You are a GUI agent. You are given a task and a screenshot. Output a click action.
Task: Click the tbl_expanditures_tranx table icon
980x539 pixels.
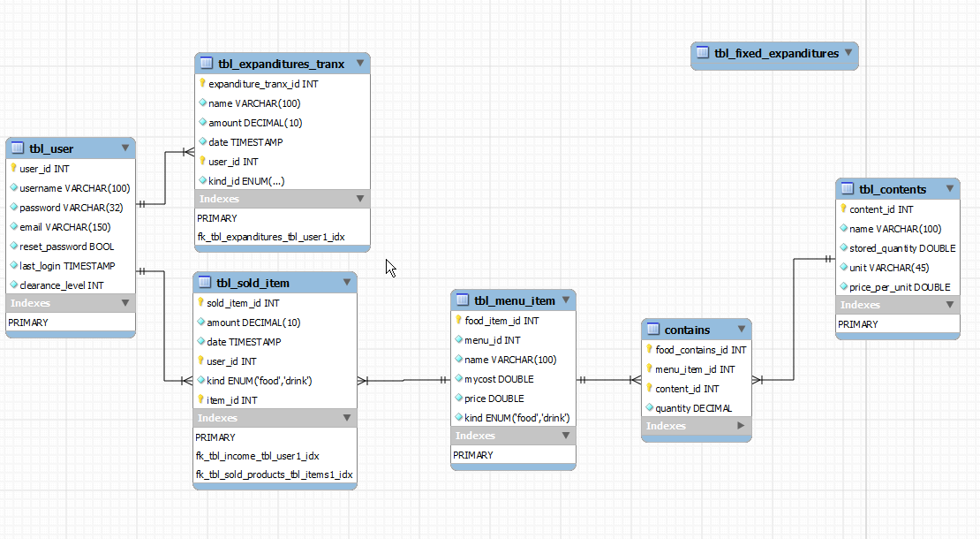click(x=207, y=63)
